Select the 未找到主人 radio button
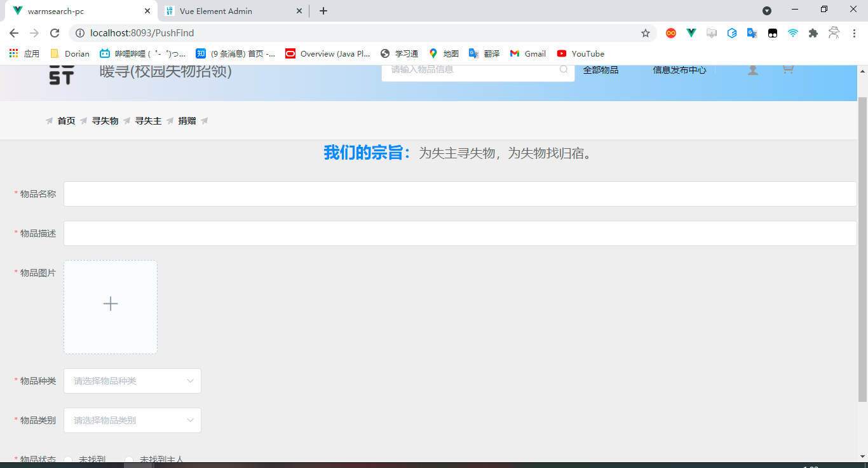Screen dimensions: 868x468 click(x=129, y=459)
